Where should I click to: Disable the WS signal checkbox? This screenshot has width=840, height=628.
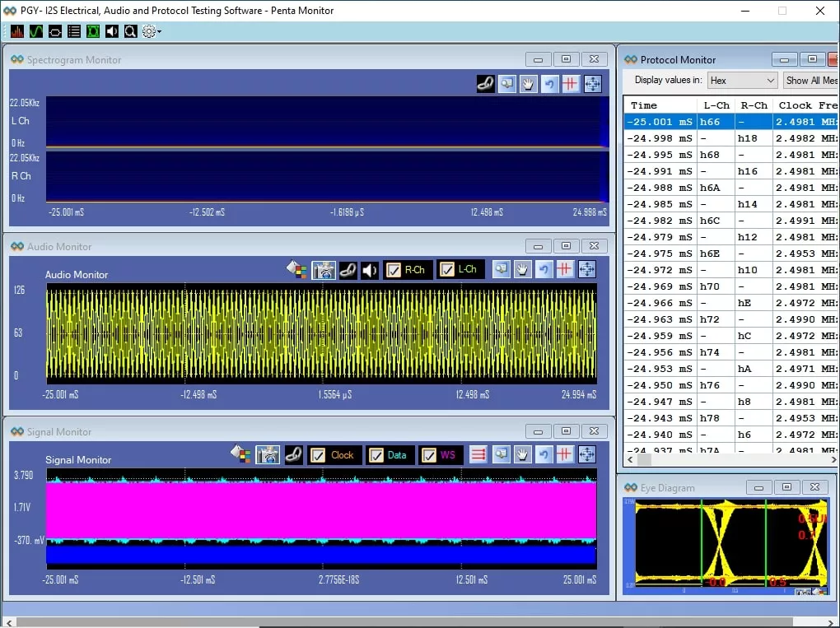[x=428, y=455]
